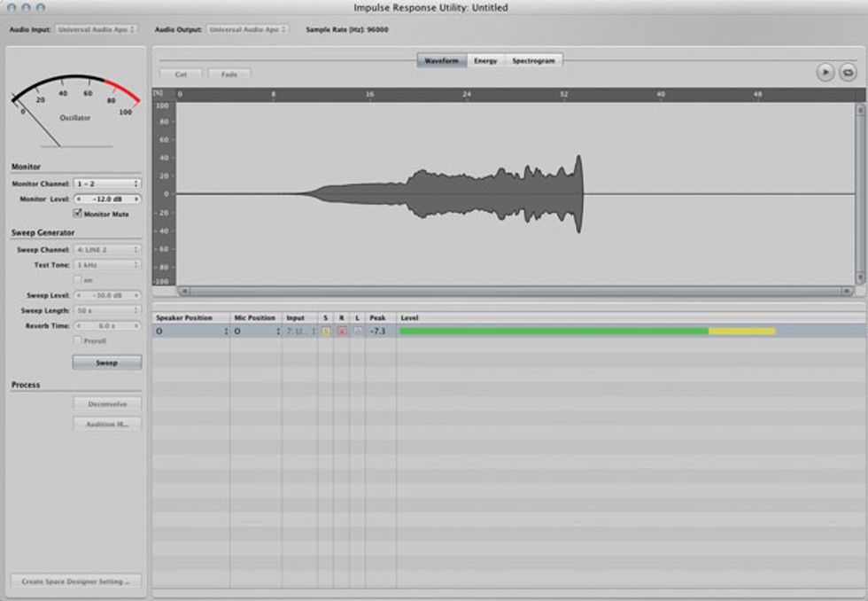Click the vertical scrollbar up arrow
868x601 pixels.
860,110
